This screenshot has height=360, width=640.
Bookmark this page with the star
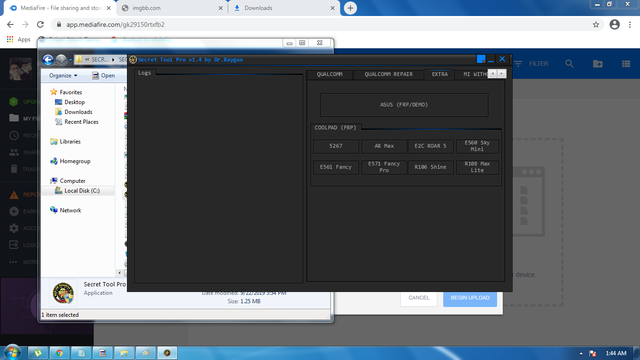[596, 24]
